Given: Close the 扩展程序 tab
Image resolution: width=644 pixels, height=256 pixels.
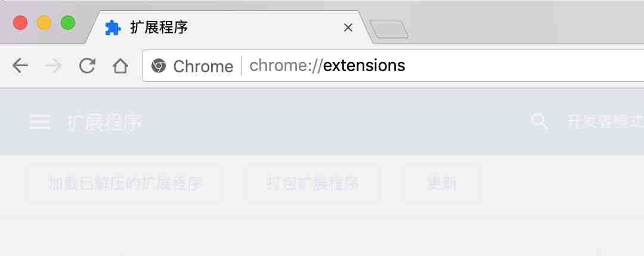Looking at the screenshot, I should click(x=348, y=28).
